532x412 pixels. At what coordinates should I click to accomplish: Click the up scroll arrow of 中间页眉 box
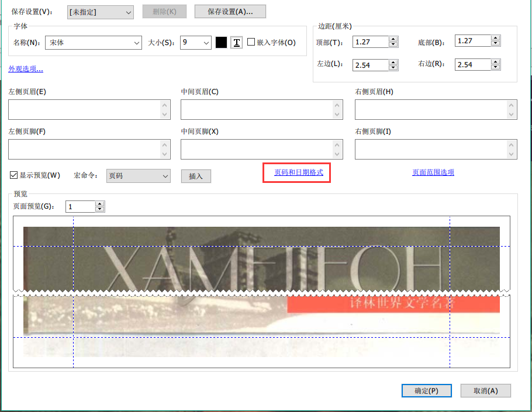click(x=338, y=105)
